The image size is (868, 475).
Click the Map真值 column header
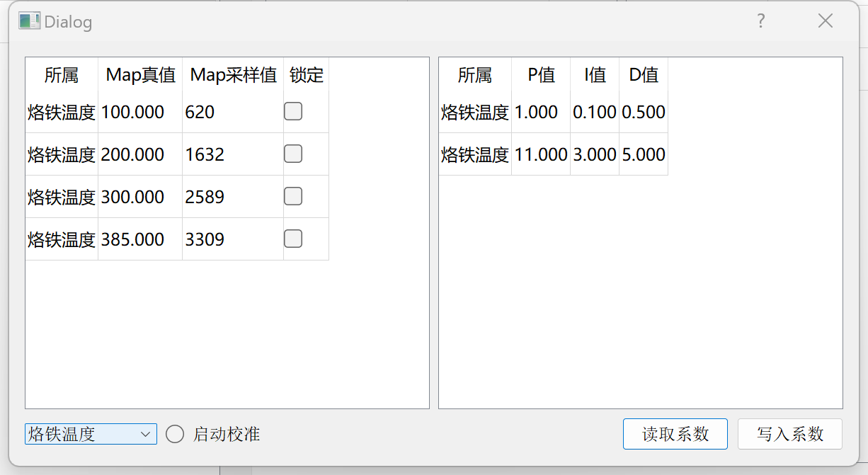pyautogui.click(x=140, y=74)
